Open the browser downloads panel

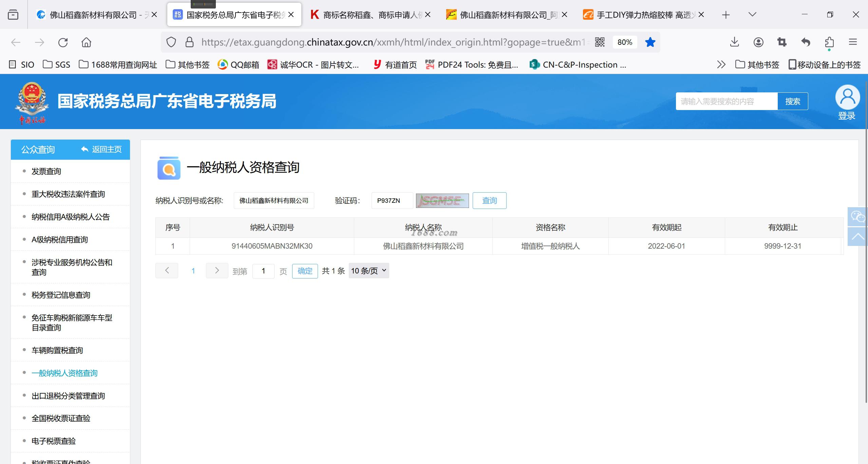click(734, 42)
